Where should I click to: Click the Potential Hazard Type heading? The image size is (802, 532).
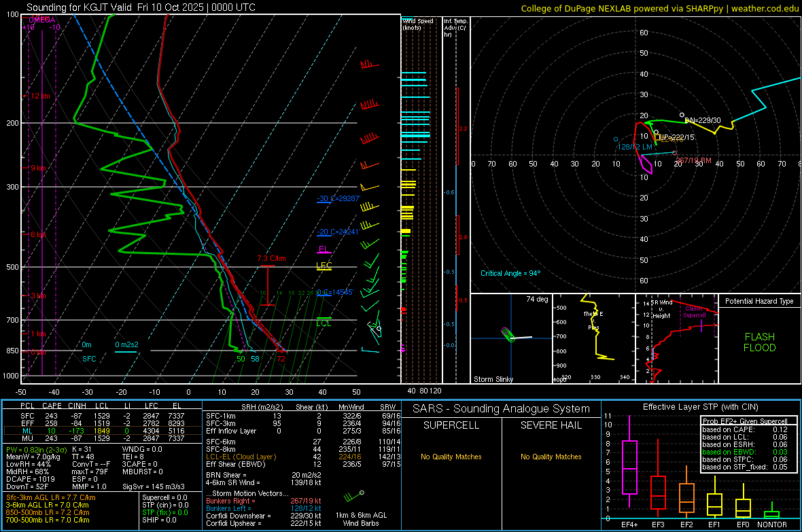759,301
